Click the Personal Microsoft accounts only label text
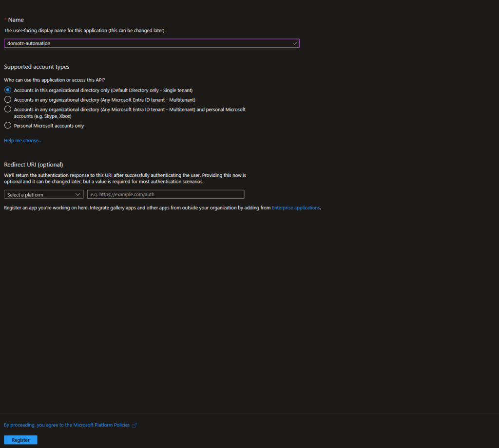 point(49,126)
